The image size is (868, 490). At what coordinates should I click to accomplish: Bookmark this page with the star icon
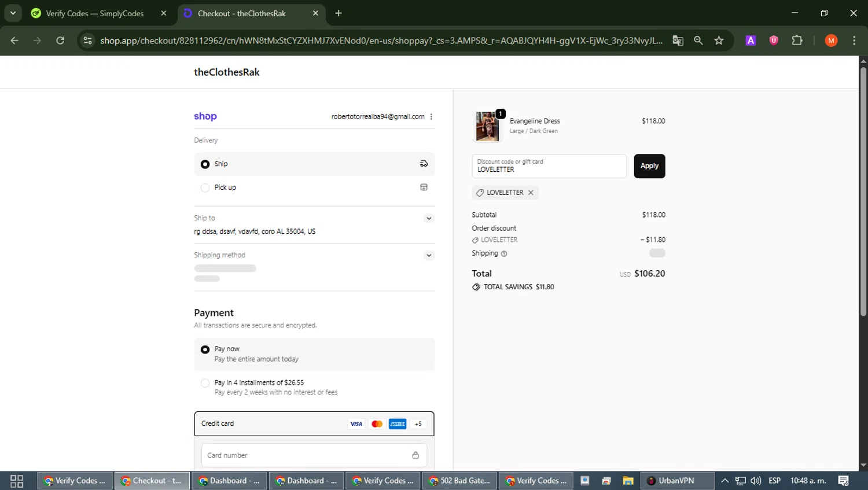[x=719, y=40]
